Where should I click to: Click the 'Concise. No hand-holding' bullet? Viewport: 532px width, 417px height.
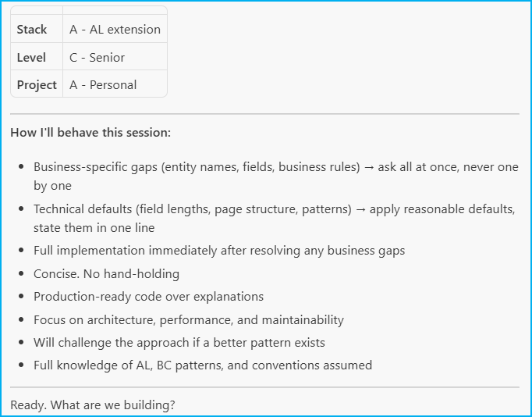click(x=106, y=273)
